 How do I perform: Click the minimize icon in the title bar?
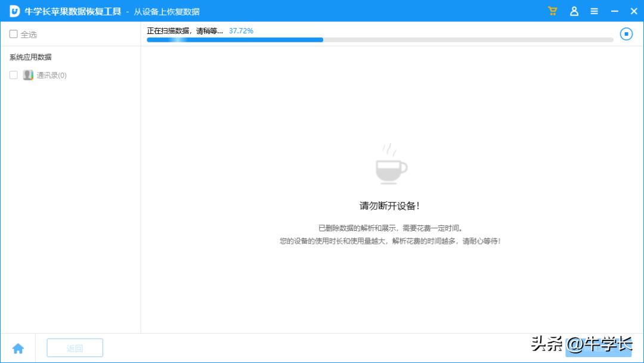614,11
